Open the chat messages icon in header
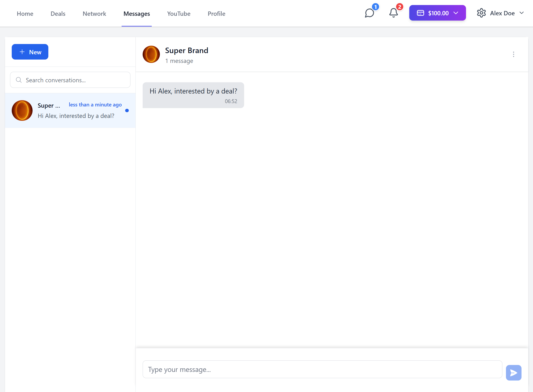The height and width of the screenshot is (392, 533). click(369, 13)
